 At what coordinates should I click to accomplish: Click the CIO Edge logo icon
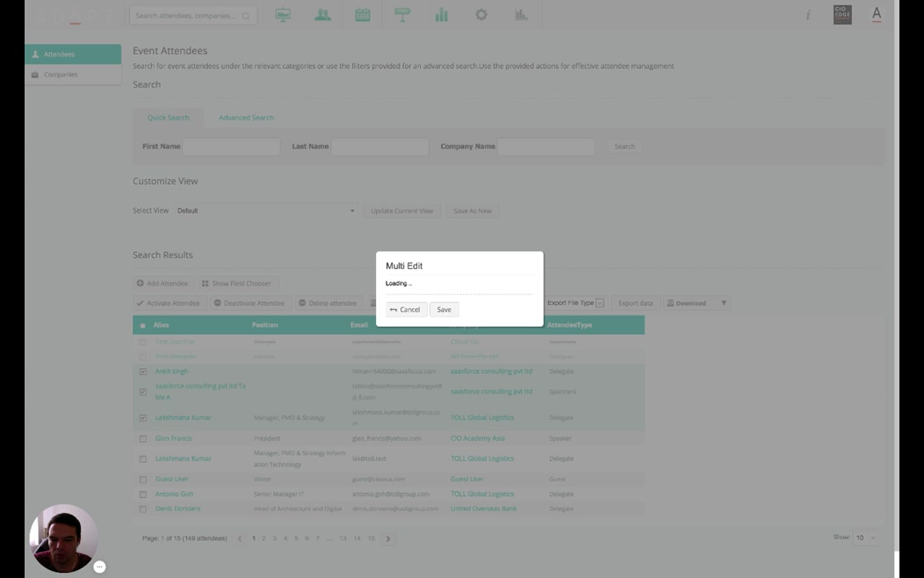point(842,15)
